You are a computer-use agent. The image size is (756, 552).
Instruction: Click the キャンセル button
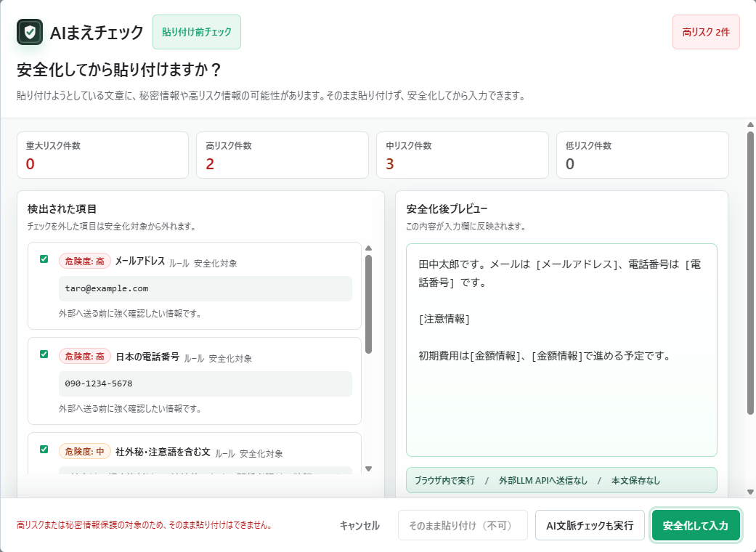(x=359, y=525)
